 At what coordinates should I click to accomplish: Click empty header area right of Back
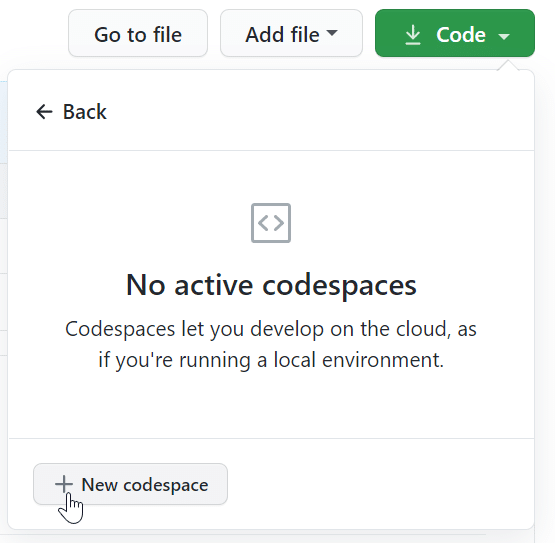point(319,112)
